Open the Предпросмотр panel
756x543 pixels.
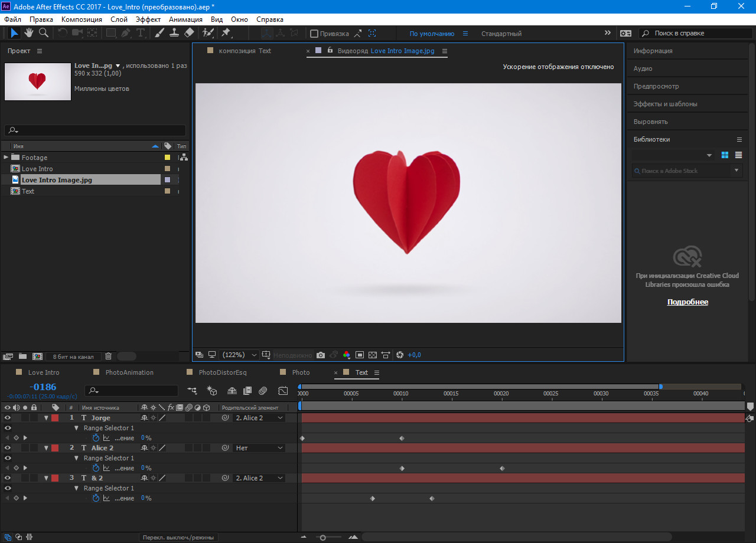coord(656,86)
